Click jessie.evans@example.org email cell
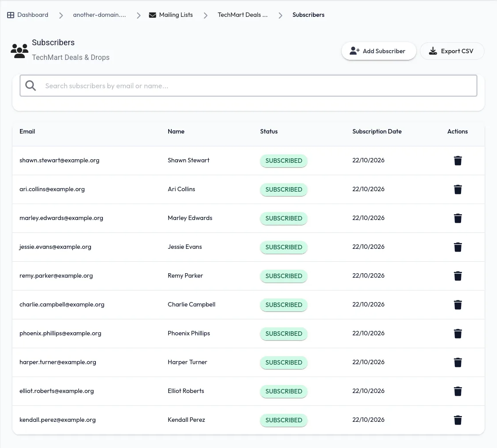The height and width of the screenshot is (448, 497). point(55,247)
